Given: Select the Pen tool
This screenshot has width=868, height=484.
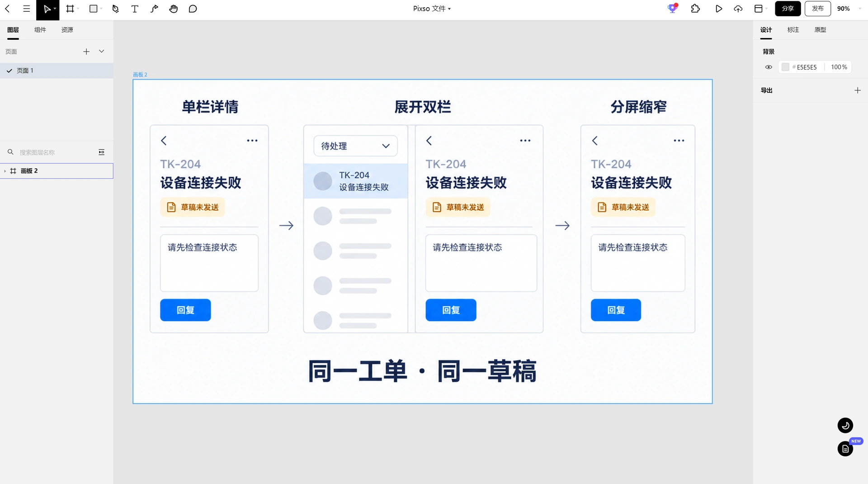Looking at the screenshot, I should coord(115,9).
